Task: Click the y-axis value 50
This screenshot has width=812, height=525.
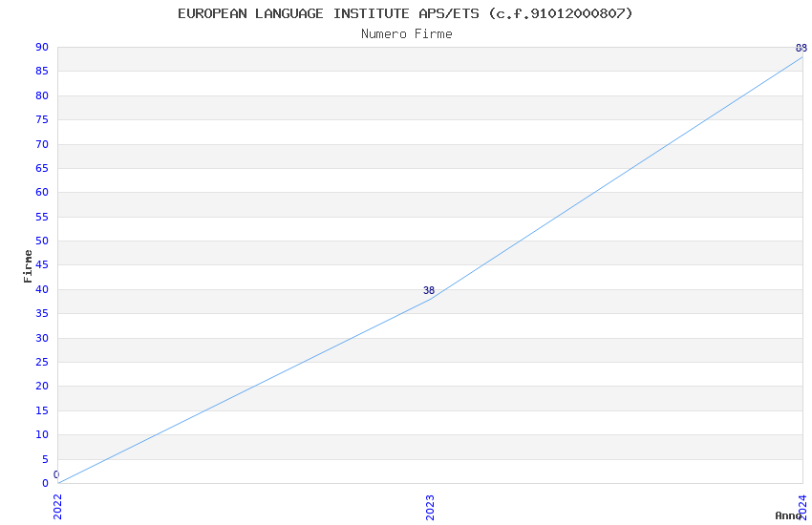Action: tap(42, 241)
